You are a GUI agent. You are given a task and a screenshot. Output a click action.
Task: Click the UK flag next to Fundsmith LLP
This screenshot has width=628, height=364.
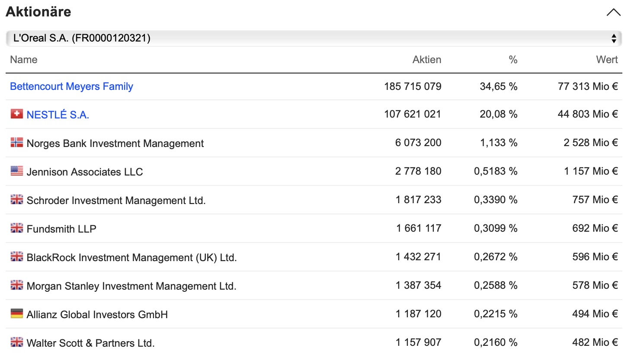(x=16, y=228)
